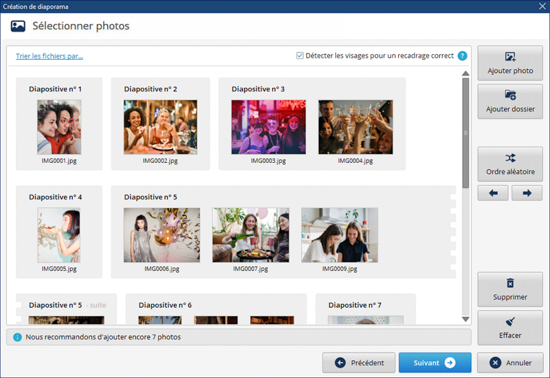The width and height of the screenshot is (550, 378).
Task: Open the blue help question mark icon
Action: pyautogui.click(x=462, y=56)
